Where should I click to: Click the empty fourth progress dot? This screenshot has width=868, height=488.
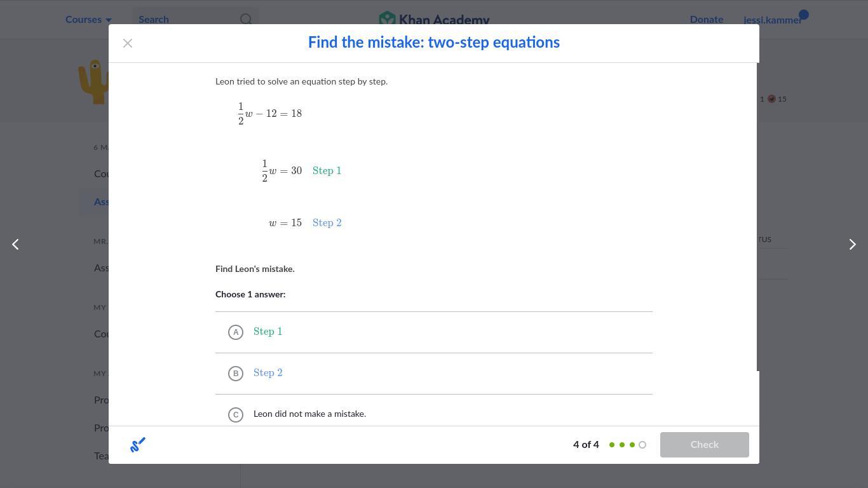(642, 445)
